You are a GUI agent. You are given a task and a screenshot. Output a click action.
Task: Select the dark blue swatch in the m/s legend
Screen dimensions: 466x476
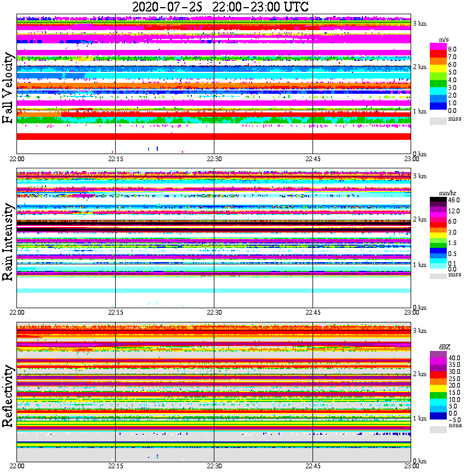(438, 106)
